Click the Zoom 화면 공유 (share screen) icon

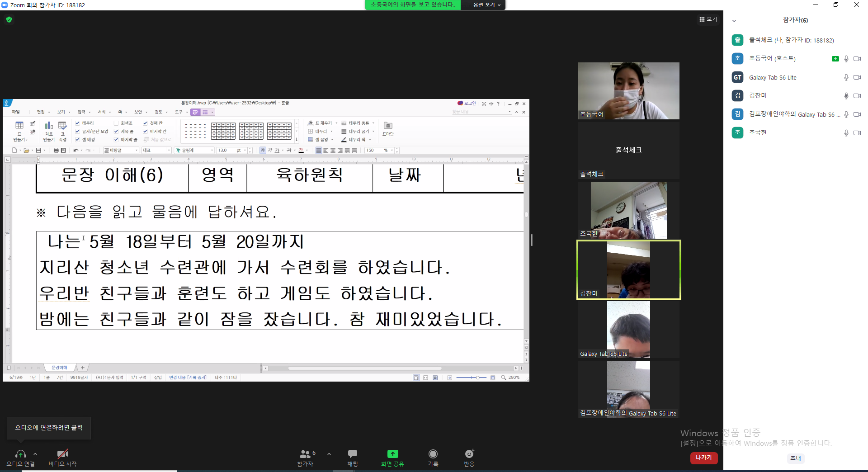(392, 453)
